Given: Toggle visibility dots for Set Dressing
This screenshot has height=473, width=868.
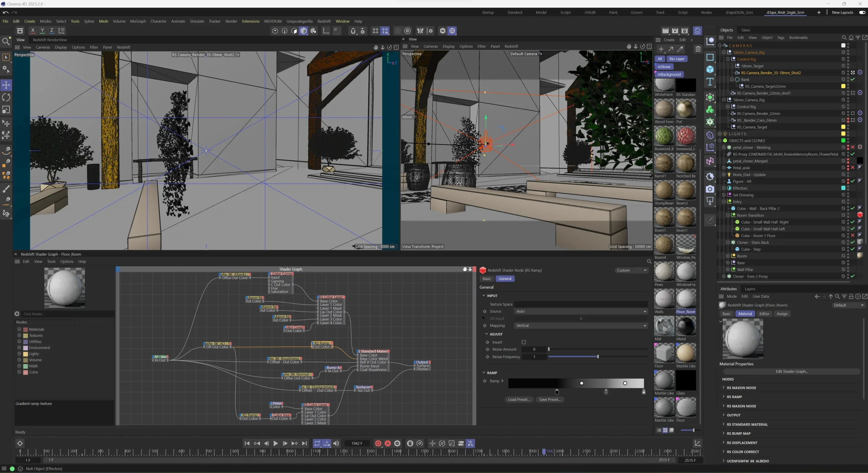Looking at the screenshot, I should (x=848, y=195).
